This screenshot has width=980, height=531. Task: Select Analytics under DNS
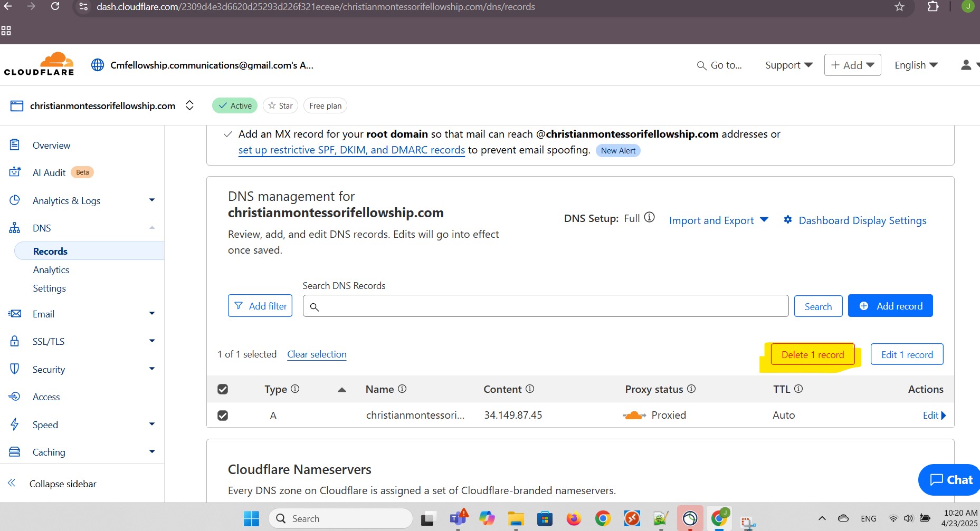click(51, 269)
